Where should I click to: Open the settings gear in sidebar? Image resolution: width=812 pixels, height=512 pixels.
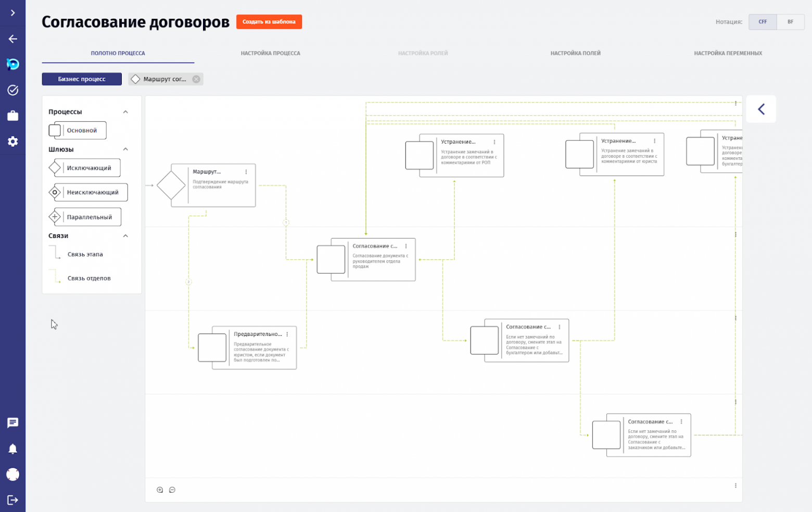tap(12, 142)
